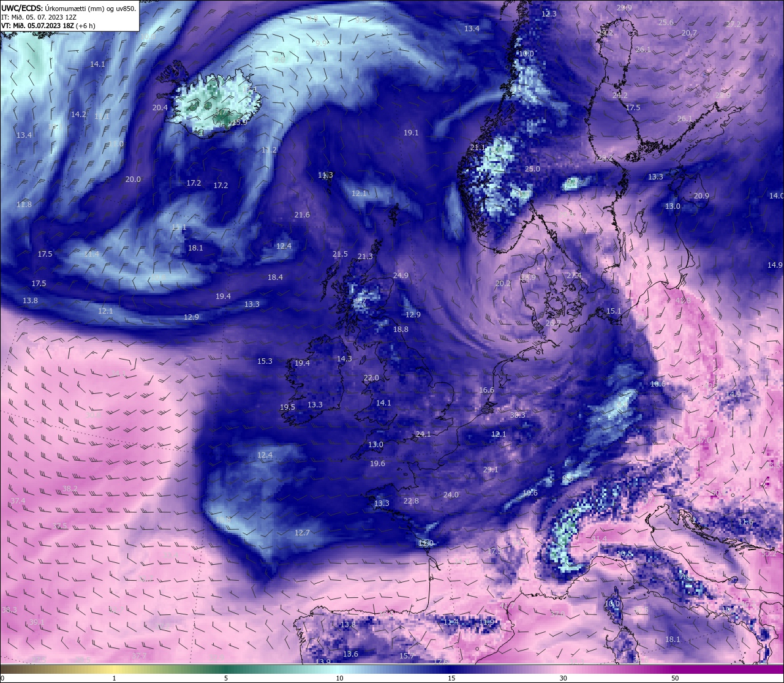784x683 pixels.
Task: Click the 25.6 value label
Action: 666,23
